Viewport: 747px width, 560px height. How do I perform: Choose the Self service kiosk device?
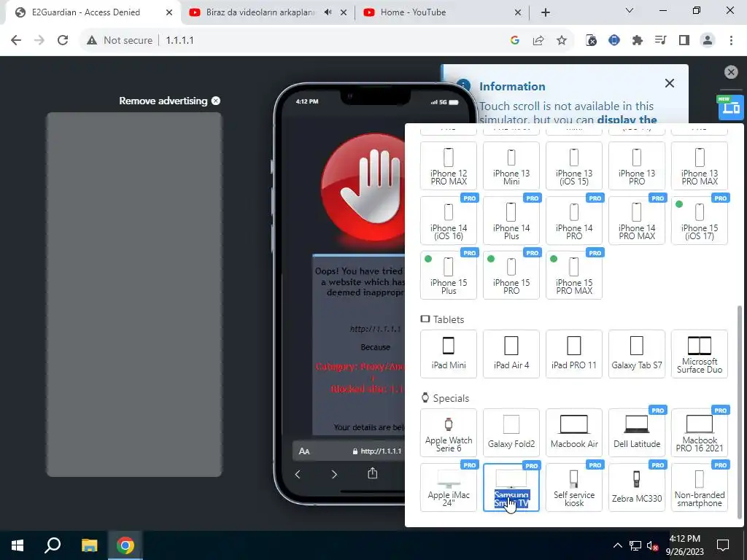click(574, 488)
